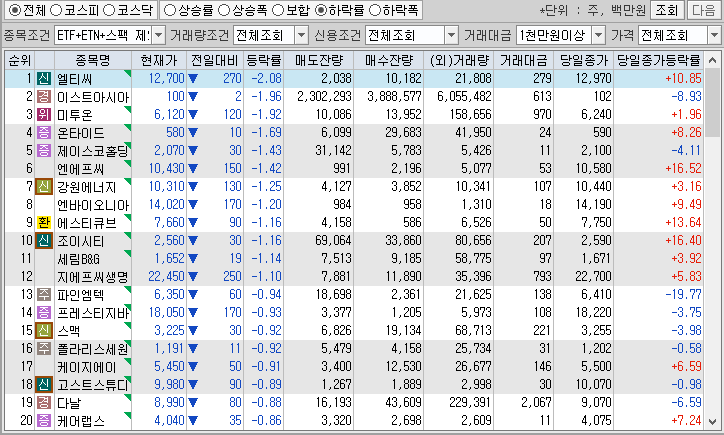Select stock name 세림B&G

coord(78,259)
